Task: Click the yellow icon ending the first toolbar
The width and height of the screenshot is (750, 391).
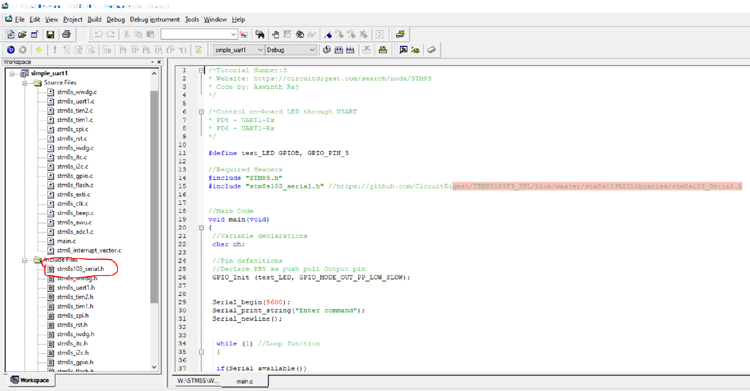Action: pyautogui.click(x=400, y=34)
